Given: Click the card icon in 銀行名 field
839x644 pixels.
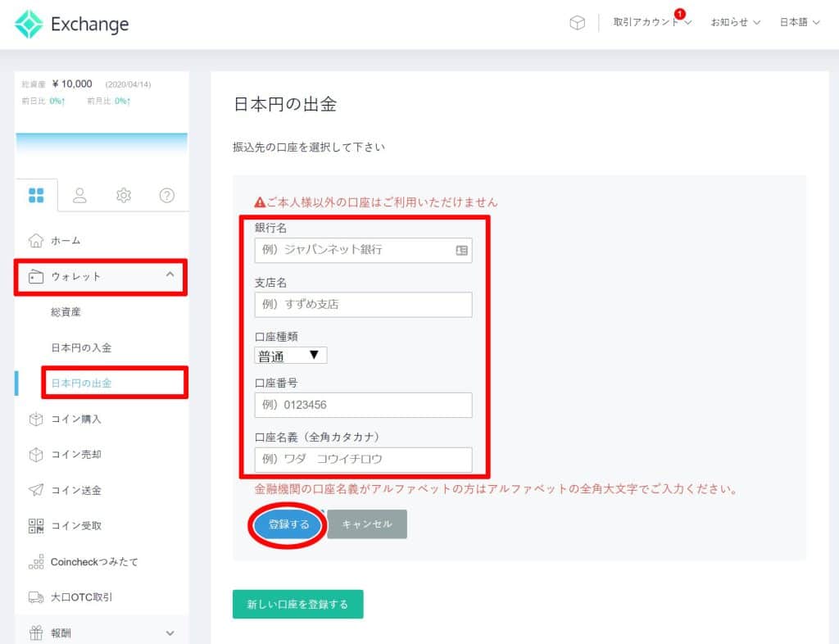Looking at the screenshot, I should (x=461, y=251).
